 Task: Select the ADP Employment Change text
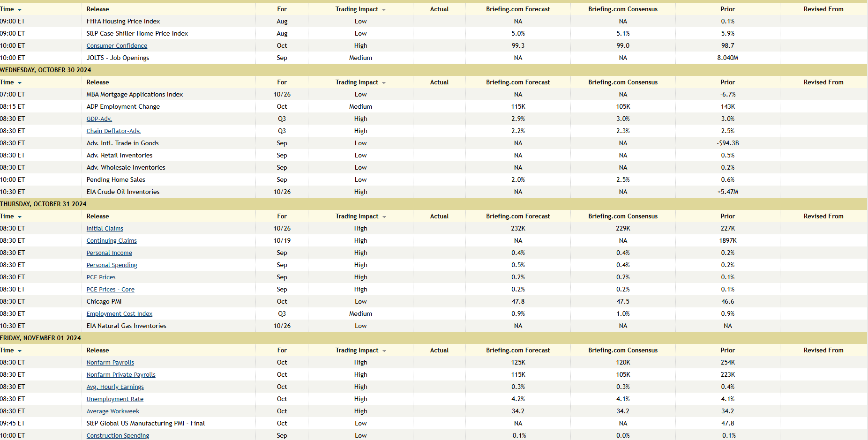coord(123,106)
